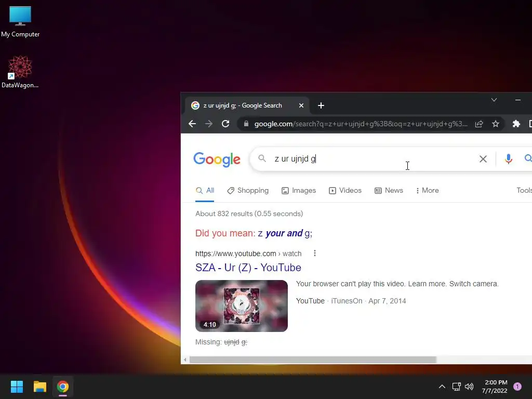
Task: Click the Google logo
Action: [x=217, y=159]
